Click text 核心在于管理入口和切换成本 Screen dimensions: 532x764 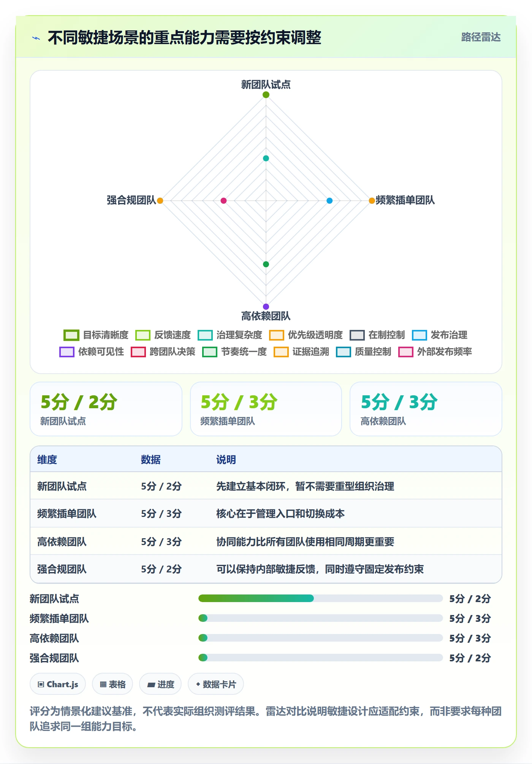[280, 514]
